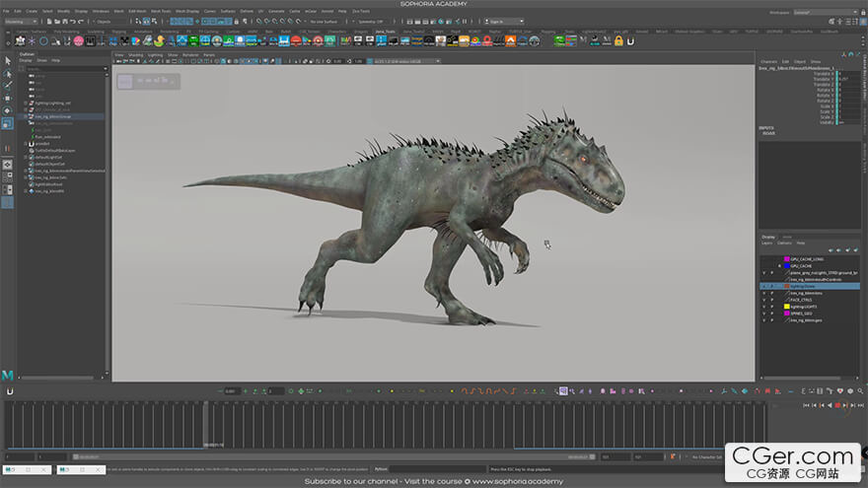The height and width of the screenshot is (488, 868).
Task: Click the magnifier icon on animation toolbar
Action: coord(860,391)
